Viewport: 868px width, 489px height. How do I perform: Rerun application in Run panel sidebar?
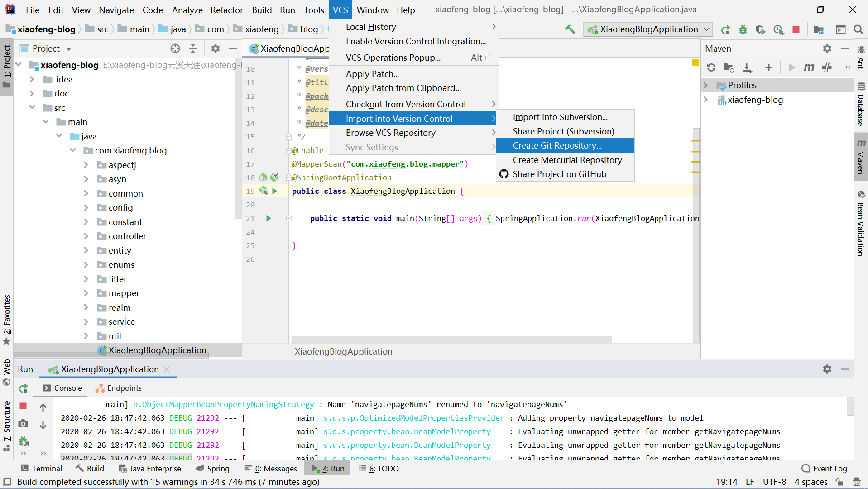coord(24,388)
